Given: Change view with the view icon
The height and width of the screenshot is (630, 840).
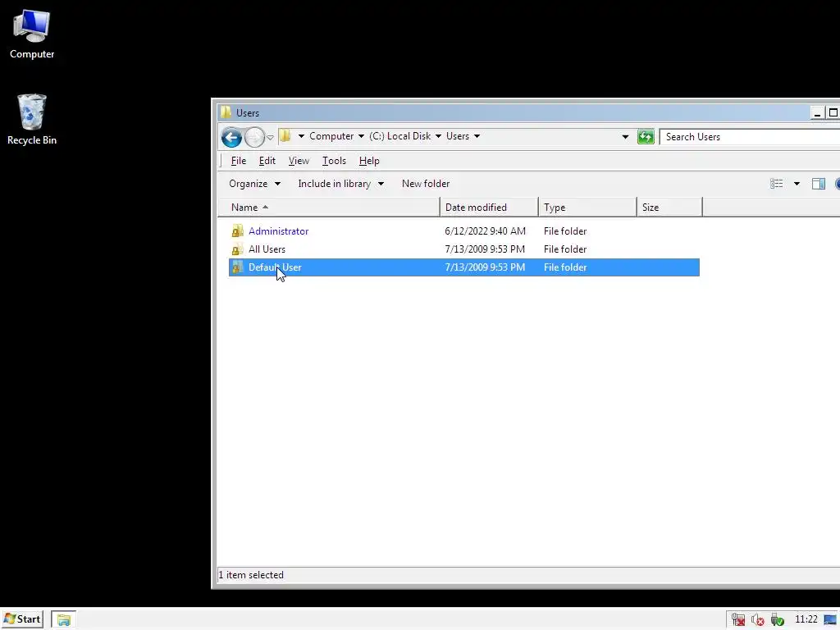Looking at the screenshot, I should click(x=776, y=184).
